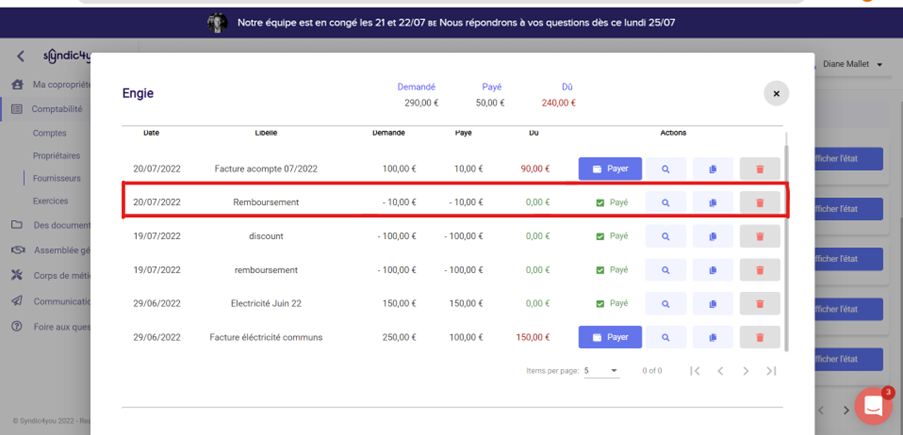Click the 150,00 € due amount
Image resolution: width=903 pixels, height=435 pixels.
(x=532, y=337)
